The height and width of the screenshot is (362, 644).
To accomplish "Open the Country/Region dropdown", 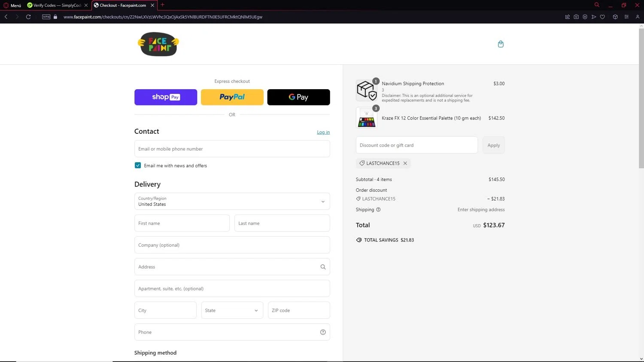I will coord(232,201).
